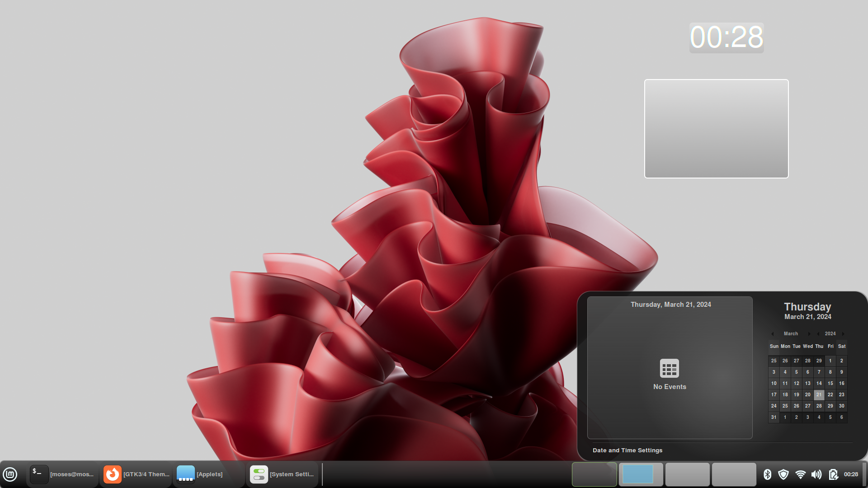Viewport: 868px width, 488px height.
Task: Select March 10 in the calendar
Action: (x=774, y=384)
